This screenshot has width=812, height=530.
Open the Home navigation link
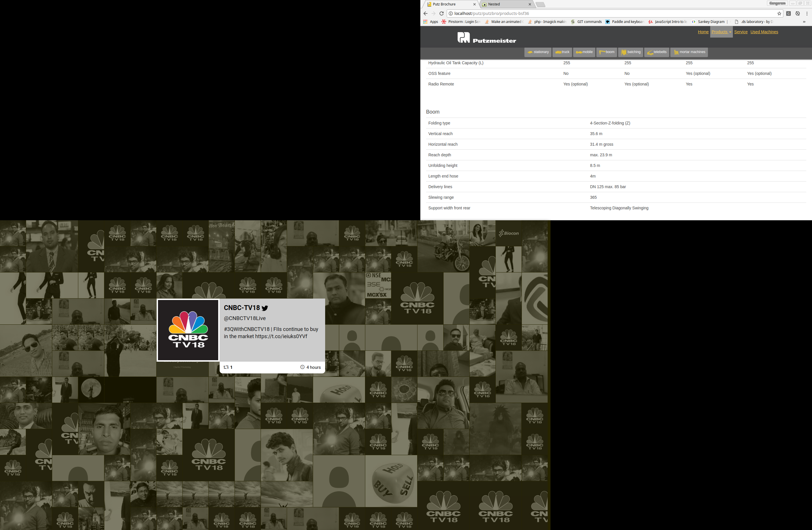[x=703, y=32]
